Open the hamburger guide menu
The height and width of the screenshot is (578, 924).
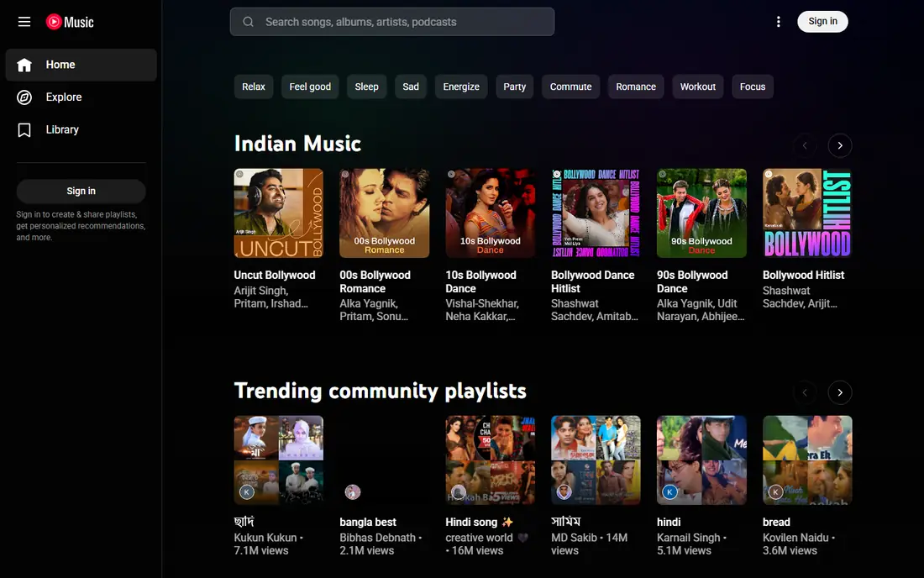point(24,22)
